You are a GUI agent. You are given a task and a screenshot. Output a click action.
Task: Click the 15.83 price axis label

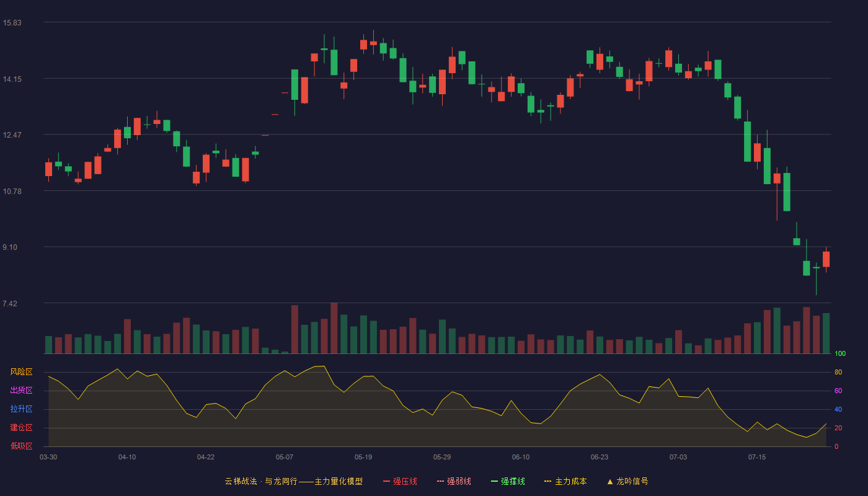pyautogui.click(x=12, y=23)
